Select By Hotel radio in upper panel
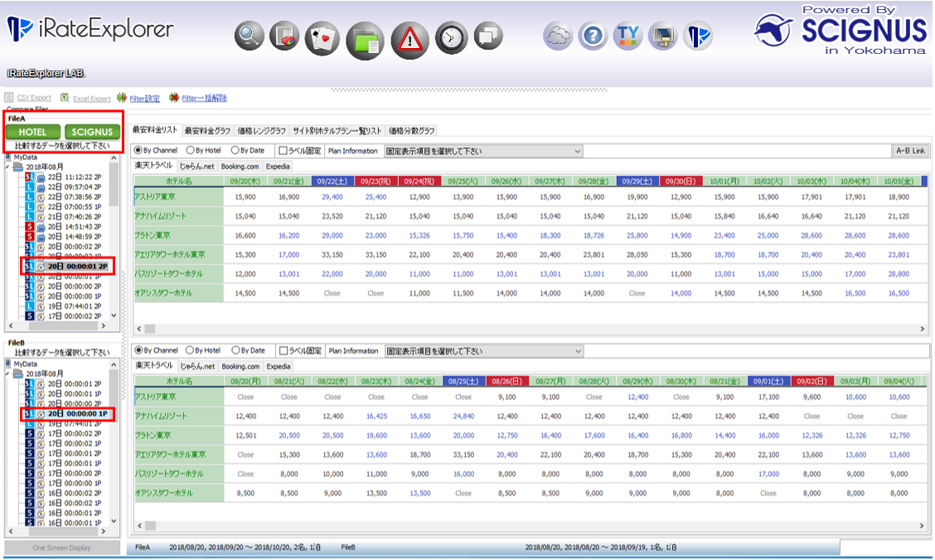The height and width of the screenshot is (560, 935). (191, 151)
